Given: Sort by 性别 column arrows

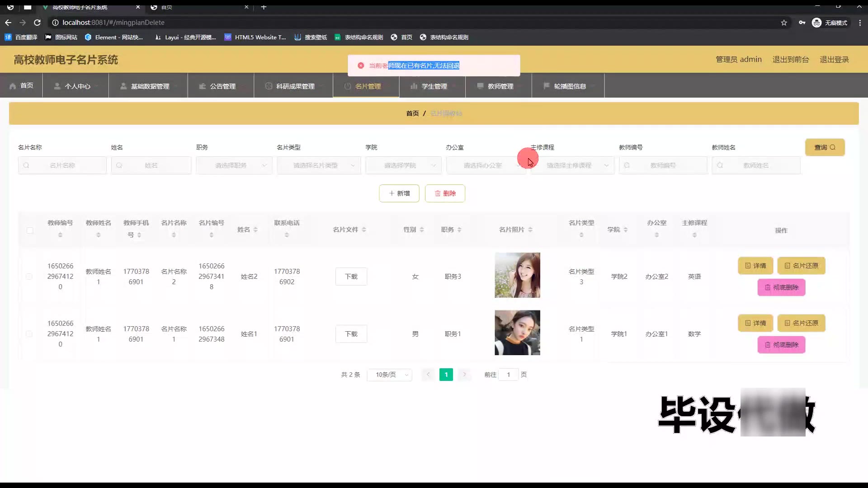Looking at the screenshot, I should pyautogui.click(x=422, y=230).
